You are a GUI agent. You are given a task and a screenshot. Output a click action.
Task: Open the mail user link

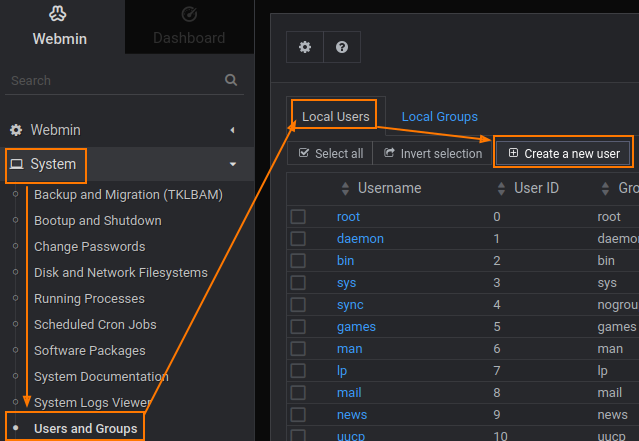coord(349,393)
